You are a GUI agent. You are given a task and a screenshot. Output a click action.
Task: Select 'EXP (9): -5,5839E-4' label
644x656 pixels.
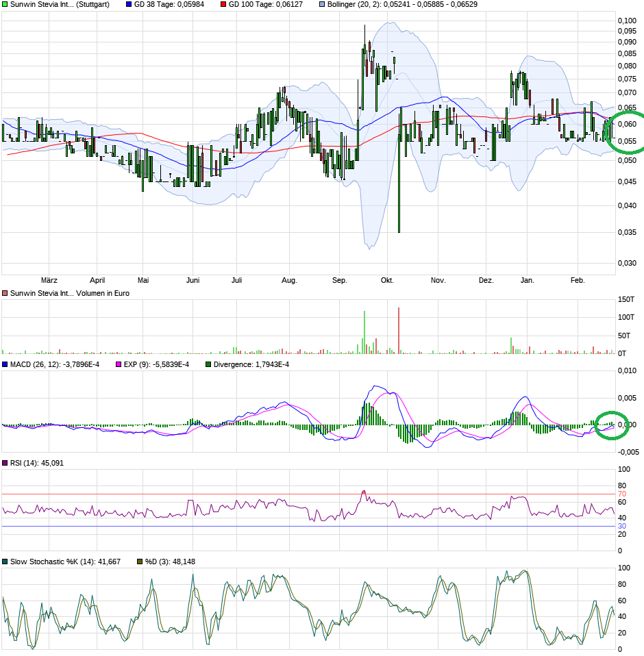(156, 364)
